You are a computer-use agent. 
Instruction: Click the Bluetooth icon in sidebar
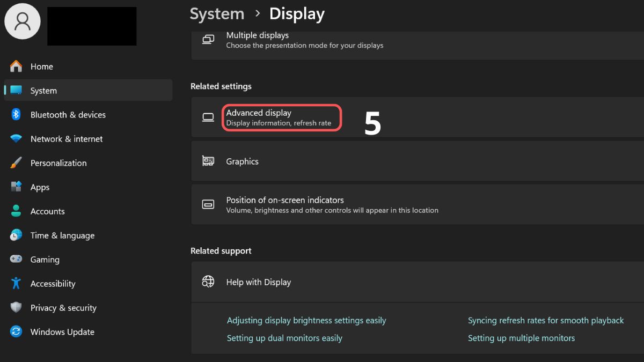16,114
